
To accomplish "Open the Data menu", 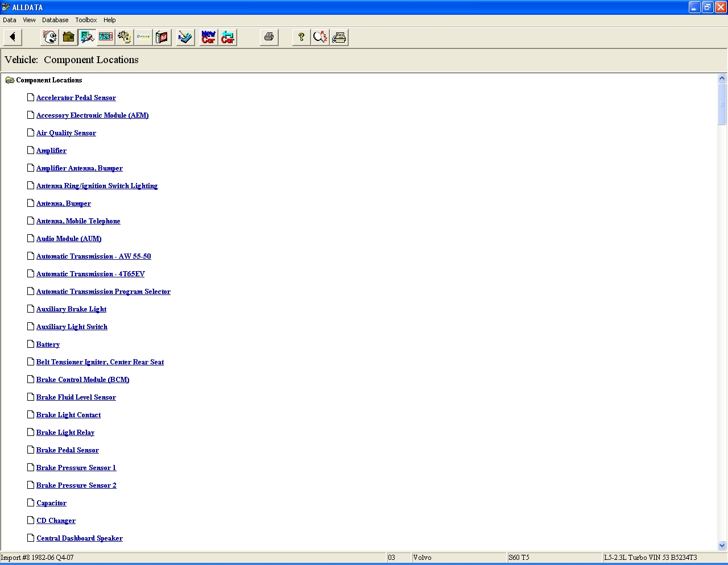I will pyautogui.click(x=10, y=20).
